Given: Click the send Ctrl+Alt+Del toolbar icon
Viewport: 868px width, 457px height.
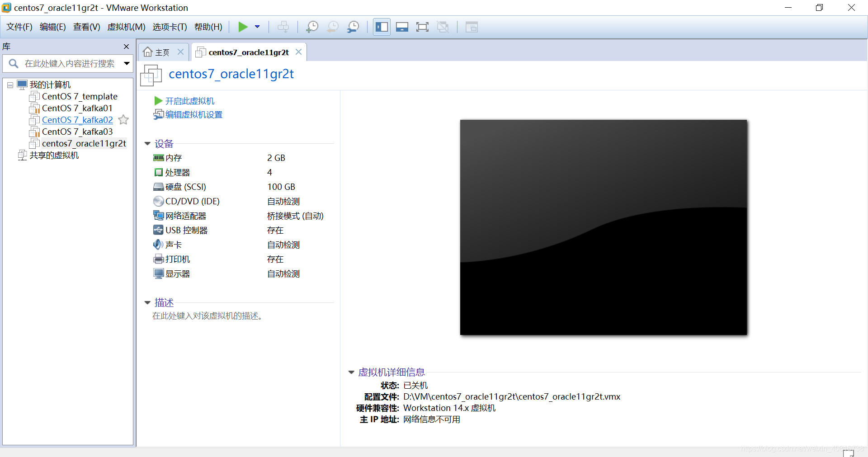Looking at the screenshot, I should pyautogui.click(x=283, y=27).
